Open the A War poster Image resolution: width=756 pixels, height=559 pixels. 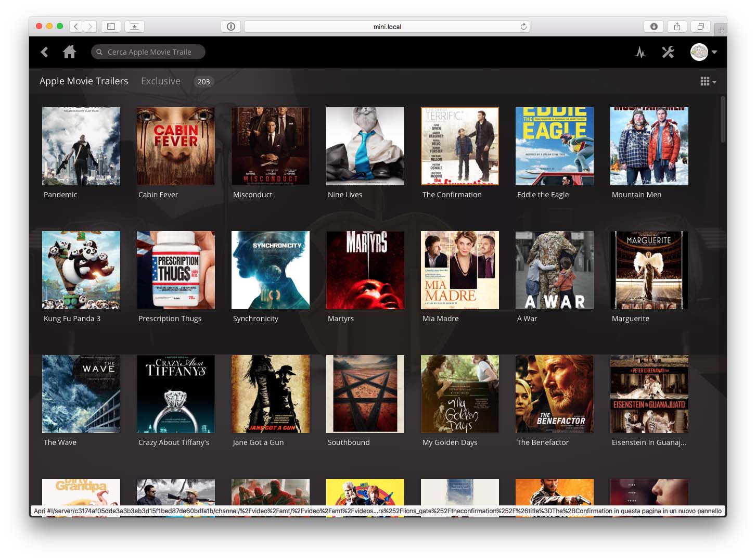(x=555, y=270)
